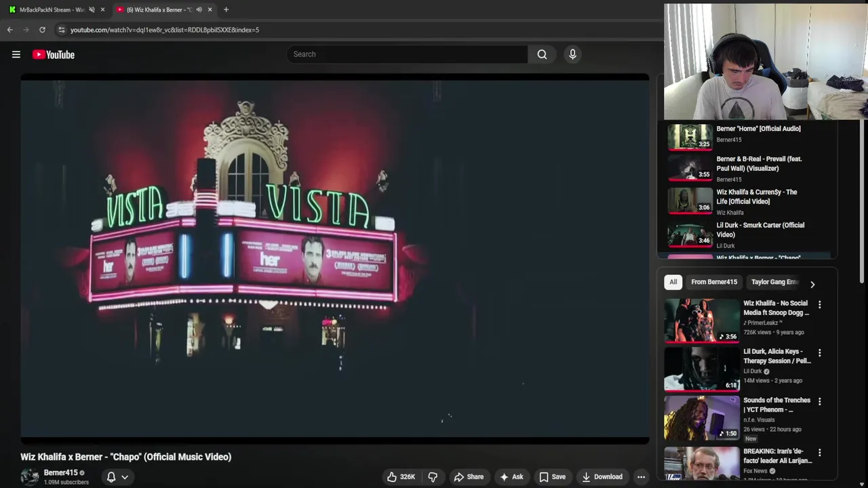This screenshot has width=868, height=488.
Task: Open Berner "Home" playlist thumbnail 3:25
Action: [690, 136]
